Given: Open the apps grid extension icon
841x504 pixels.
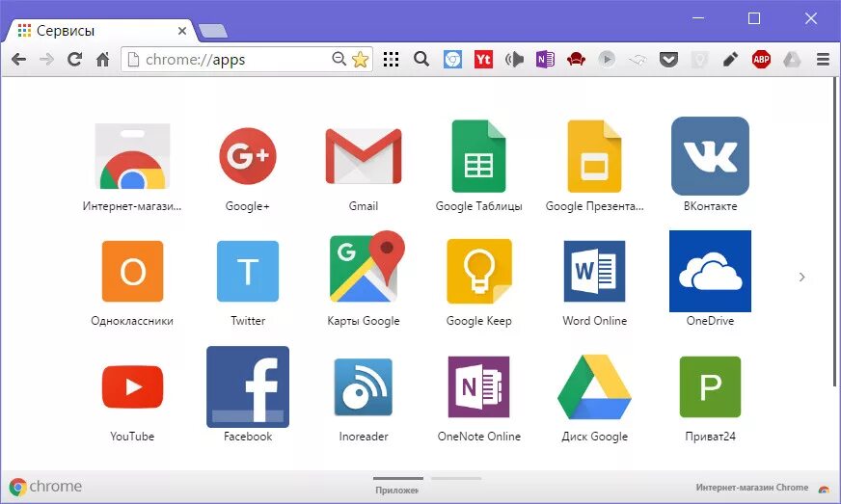Looking at the screenshot, I should (x=391, y=59).
